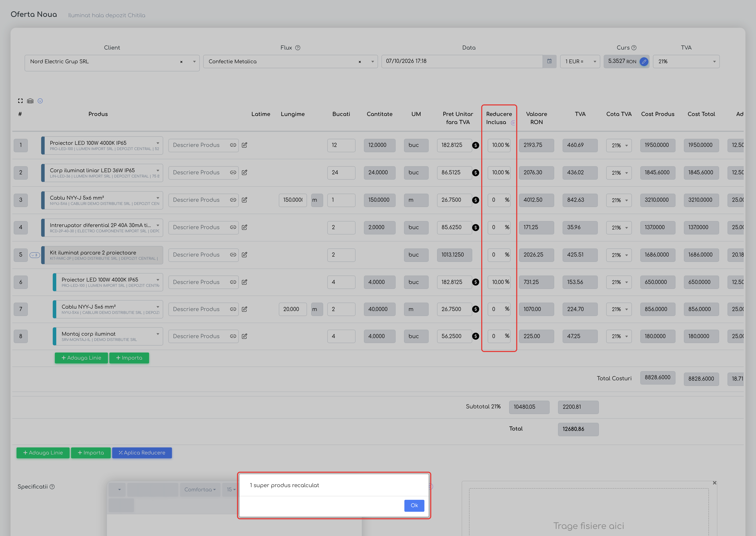756x536 pixels.
Task: Open the 1 EUR currency dropdown
Action: (x=580, y=62)
